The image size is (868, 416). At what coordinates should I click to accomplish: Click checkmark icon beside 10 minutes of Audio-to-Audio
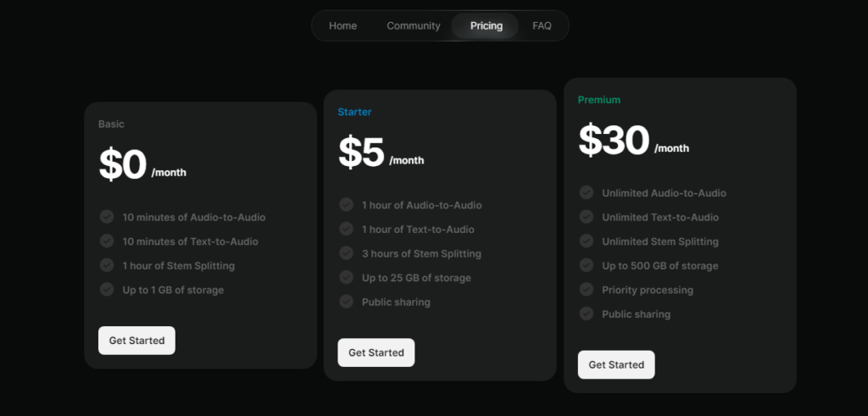[107, 217]
